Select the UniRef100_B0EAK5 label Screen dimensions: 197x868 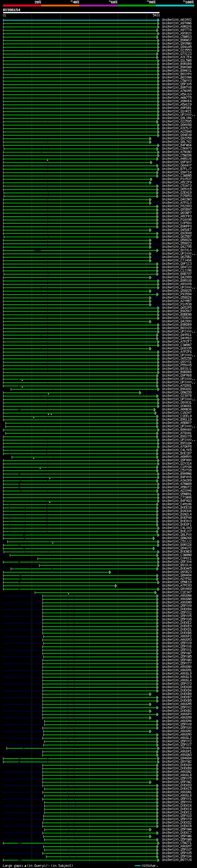click(x=176, y=569)
